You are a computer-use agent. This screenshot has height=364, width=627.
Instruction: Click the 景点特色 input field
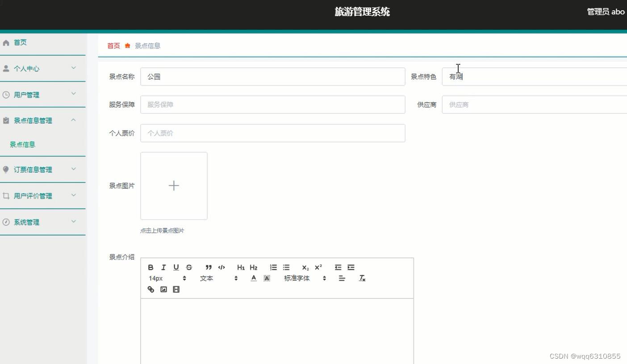tap(535, 77)
